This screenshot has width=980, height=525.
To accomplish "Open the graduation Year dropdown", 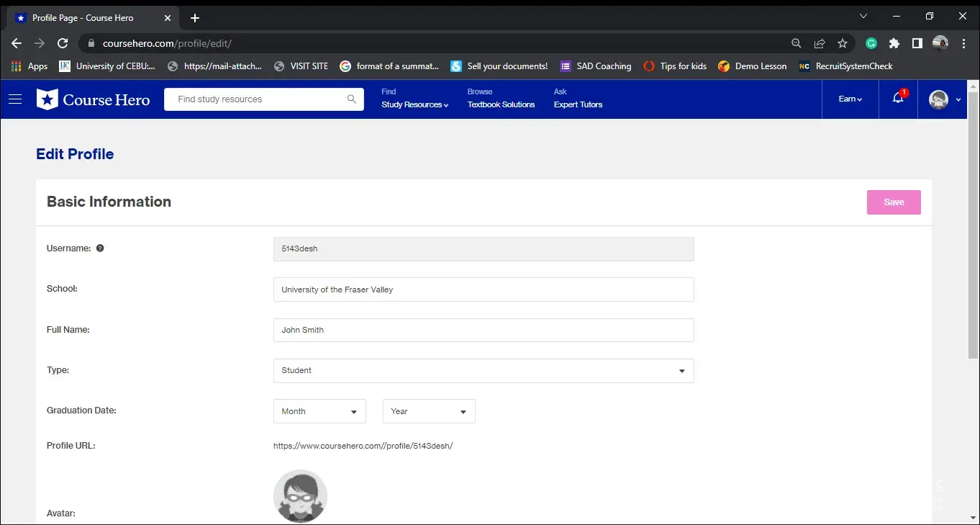I will coord(429,411).
